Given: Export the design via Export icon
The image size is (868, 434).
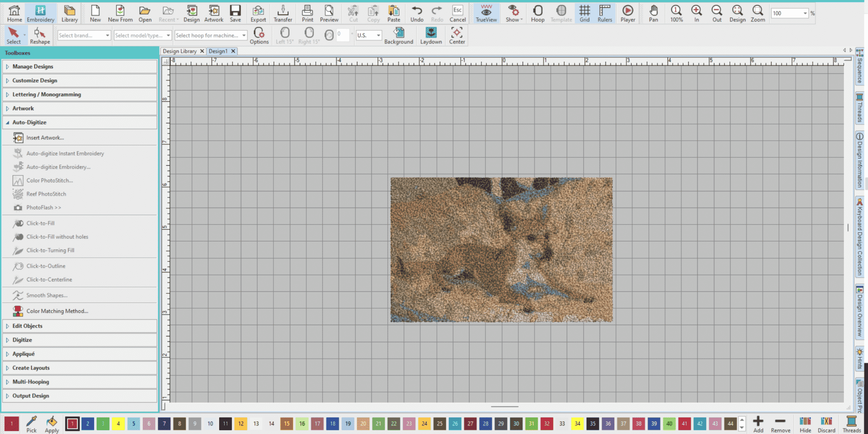Looking at the screenshot, I should coord(258,13).
